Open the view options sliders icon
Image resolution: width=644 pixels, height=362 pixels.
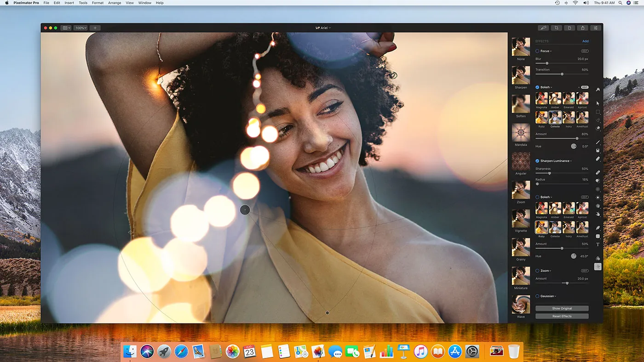click(595, 28)
